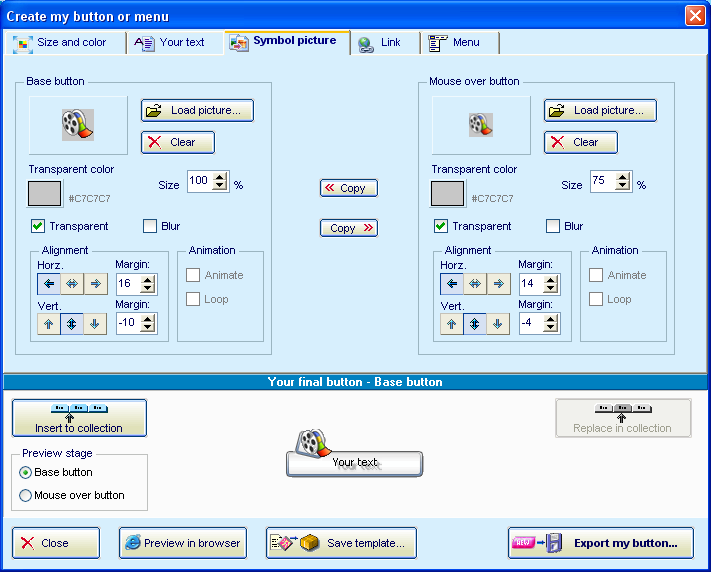This screenshot has height=572, width=711.
Task: Pick base button transparent color swatch
Action: (x=44, y=194)
